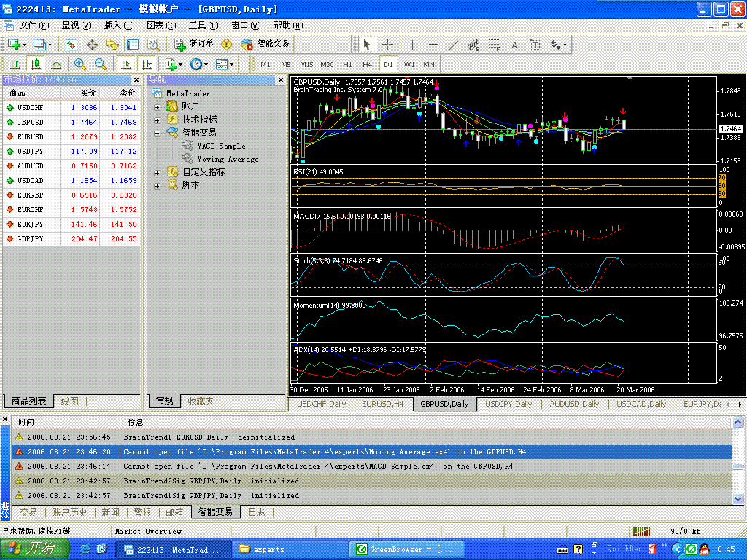The image size is (747, 560).
Task: Open the 显视(V) menu
Action: point(76,26)
